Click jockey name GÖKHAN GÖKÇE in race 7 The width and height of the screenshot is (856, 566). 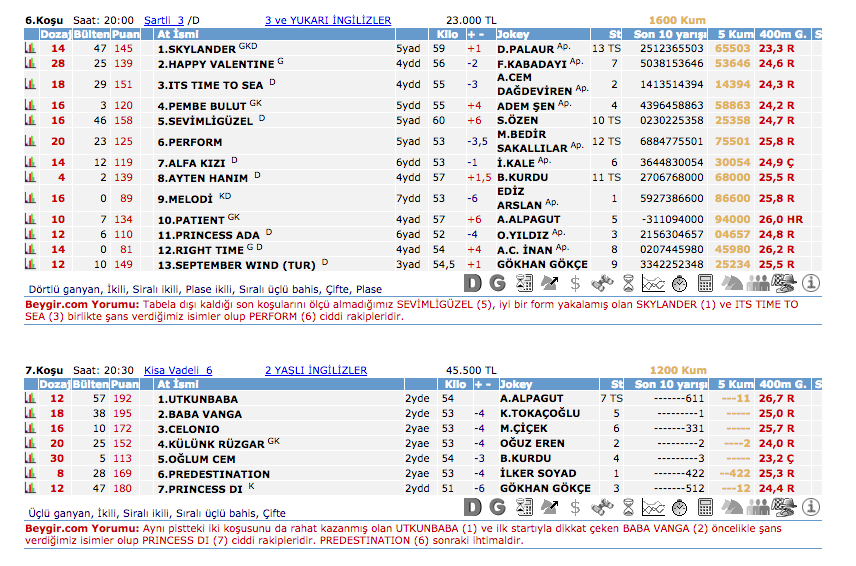544,489
